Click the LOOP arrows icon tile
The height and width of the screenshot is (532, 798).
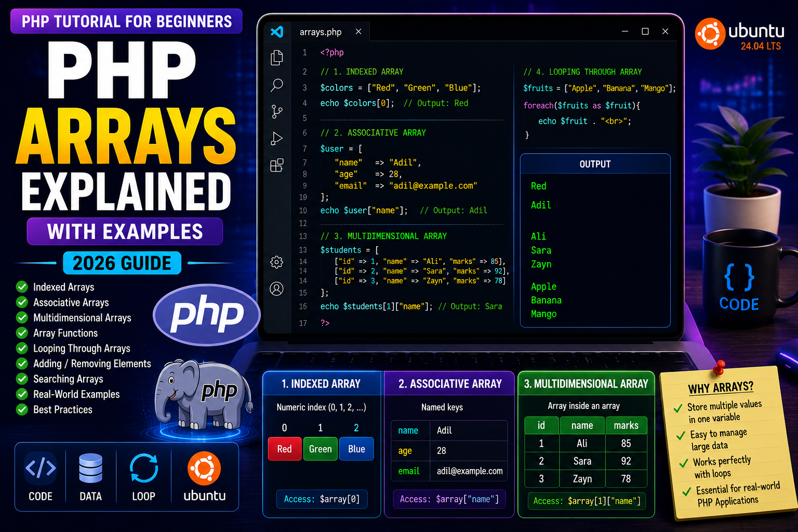(x=143, y=477)
